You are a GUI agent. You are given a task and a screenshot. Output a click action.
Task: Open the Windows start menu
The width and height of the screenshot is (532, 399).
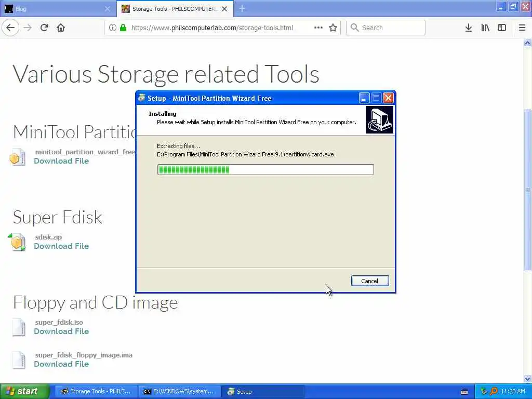pyautogui.click(x=25, y=391)
